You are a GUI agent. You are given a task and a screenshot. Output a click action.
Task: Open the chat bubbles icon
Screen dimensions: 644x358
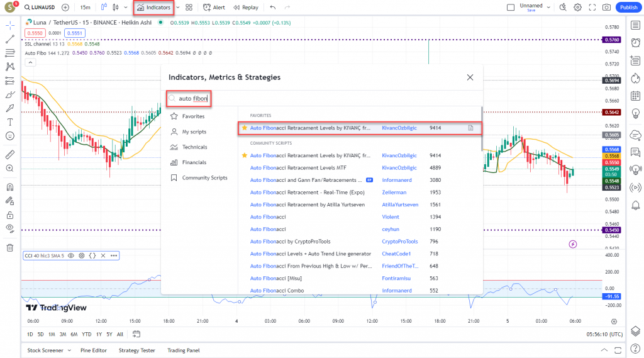pos(635,152)
